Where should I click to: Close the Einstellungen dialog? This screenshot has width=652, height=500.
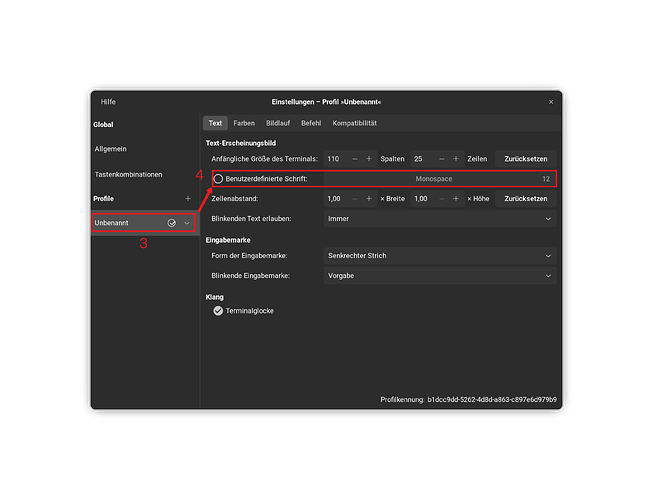coord(551,102)
